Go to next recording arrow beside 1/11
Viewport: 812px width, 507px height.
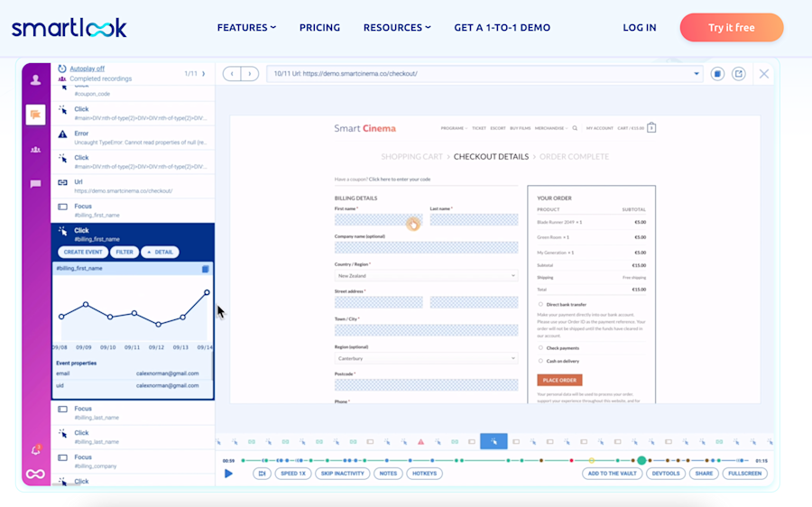tap(204, 74)
